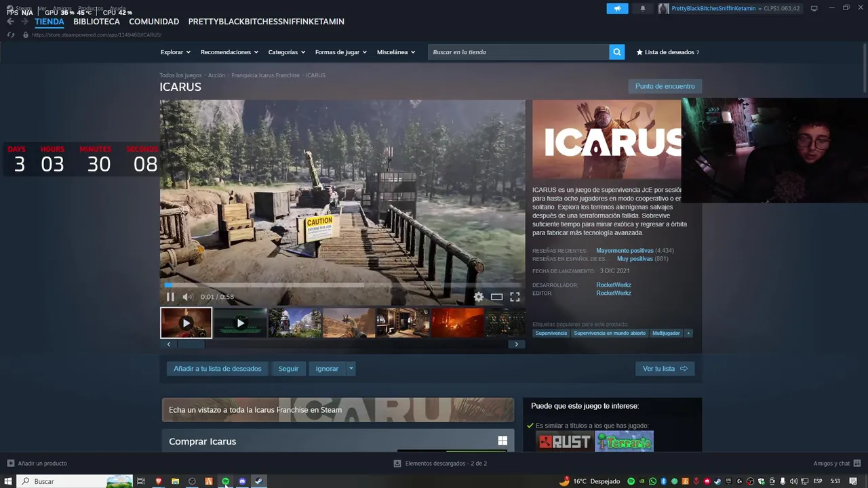The height and width of the screenshot is (488, 868).
Task: Switch to the BIBLIOTECA tab
Action: tap(96, 22)
